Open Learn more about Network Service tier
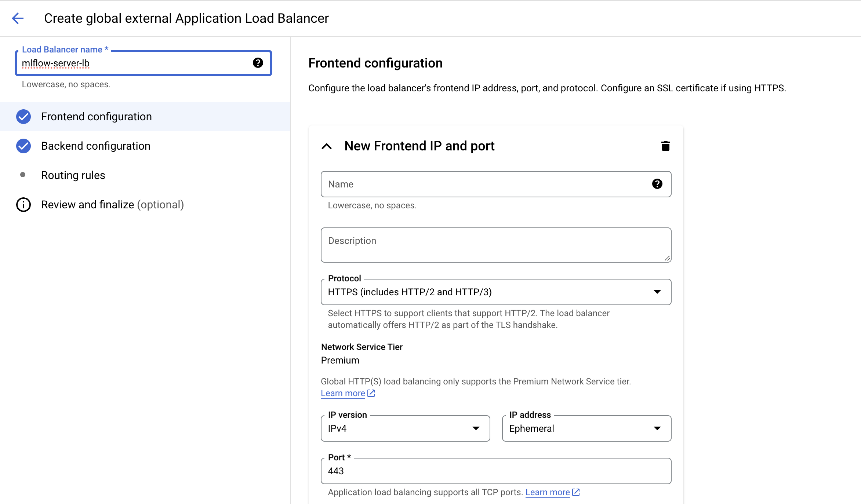861x504 pixels. (348, 393)
